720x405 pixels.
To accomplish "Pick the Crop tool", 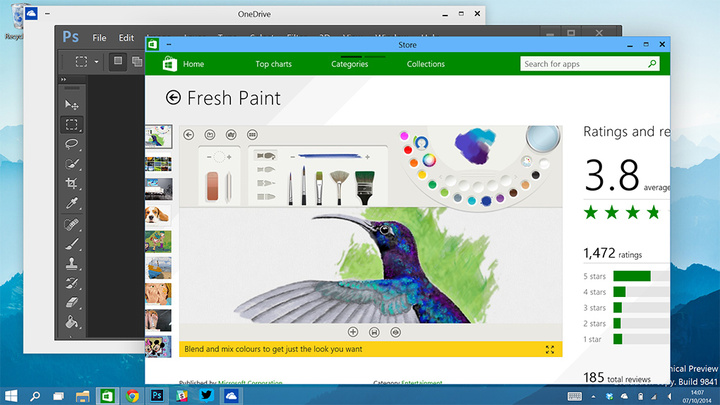I will point(72,184).
